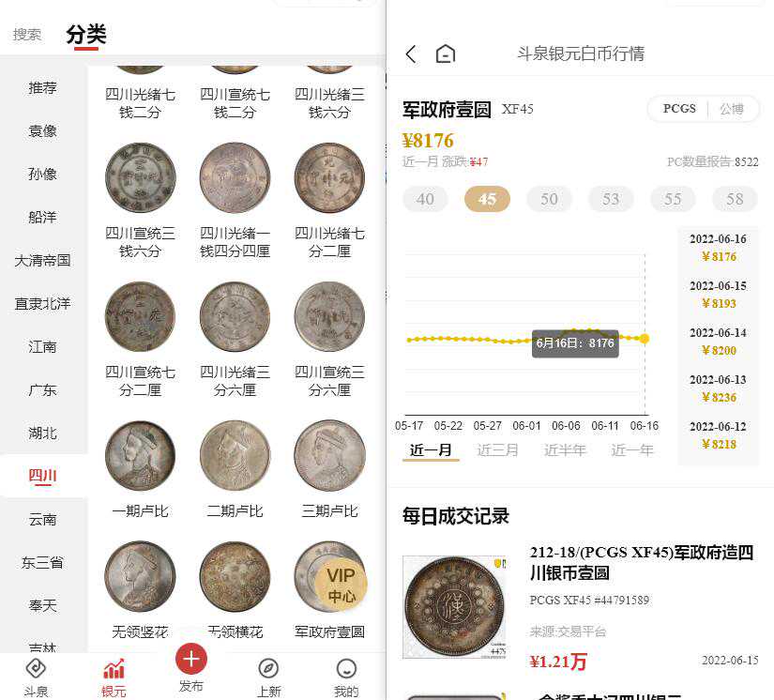Click the highlighted 06-16 chart data point
This screenshot has width=774, height=700.
coord(645,339)
